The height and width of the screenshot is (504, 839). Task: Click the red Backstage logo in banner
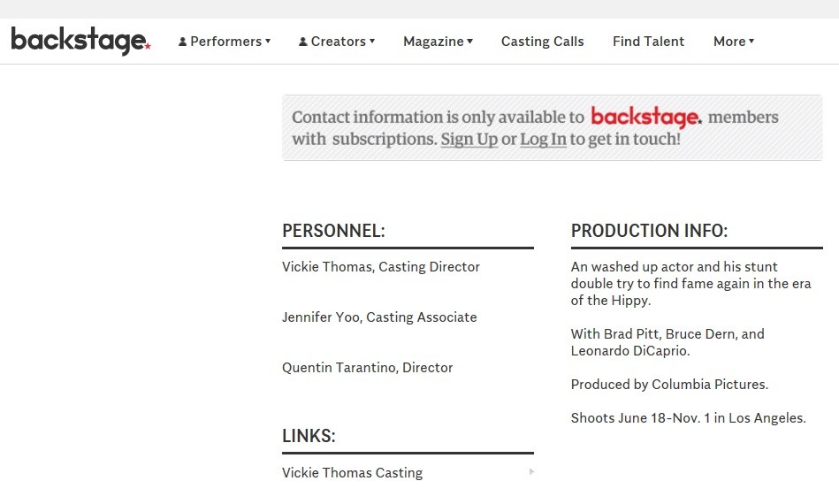(646, 118)
